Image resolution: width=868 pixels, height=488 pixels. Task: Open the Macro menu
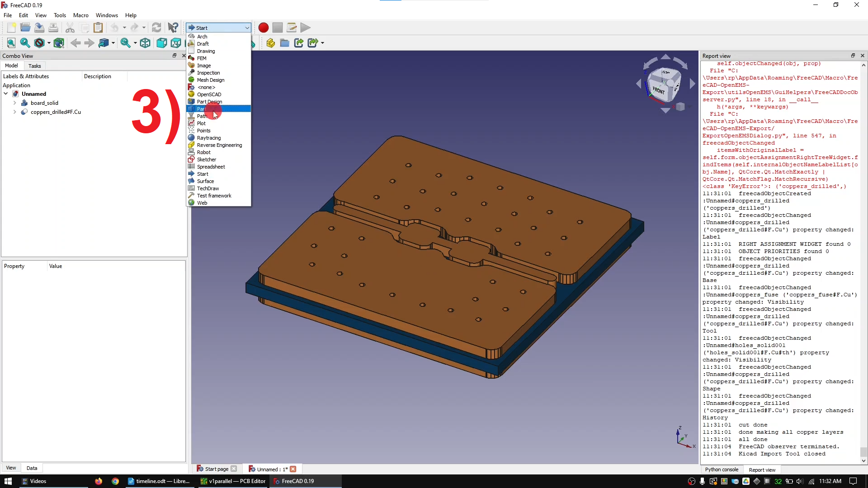(x=81, y=15)
